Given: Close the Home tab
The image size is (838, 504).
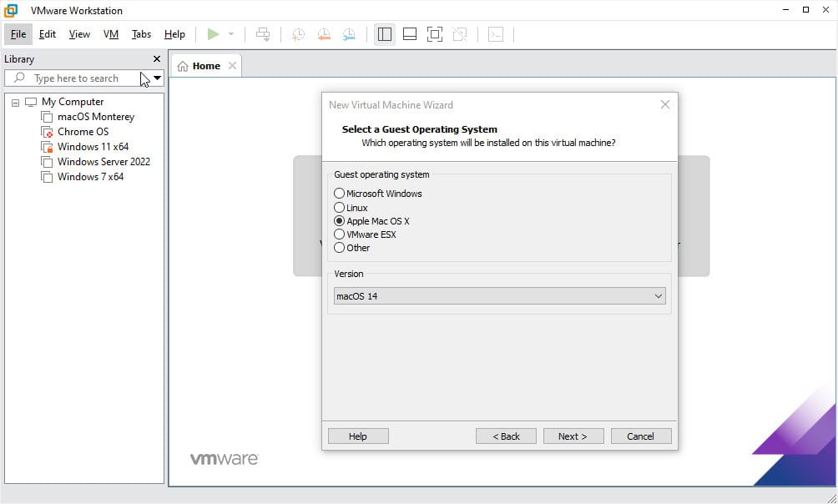Looking at the screenshot, I should [x=232, y=65].
